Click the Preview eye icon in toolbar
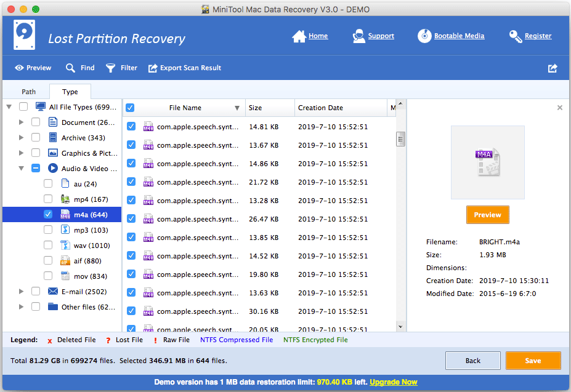The width and height of the screenshot is (571, 392). coord(19,68)
